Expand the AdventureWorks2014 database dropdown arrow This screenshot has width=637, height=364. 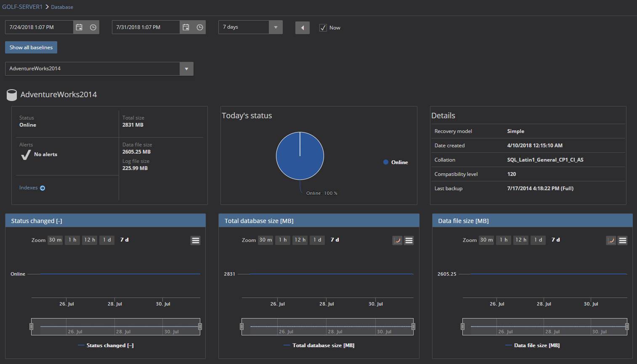point(186,69)
